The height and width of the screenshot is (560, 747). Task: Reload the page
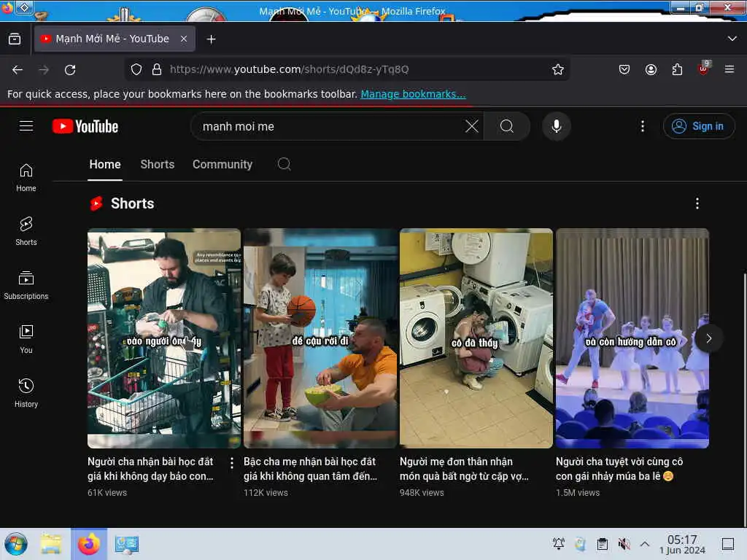pos(70,69)
